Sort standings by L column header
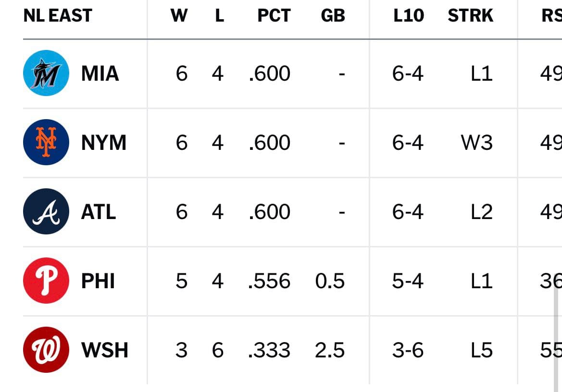The height and width of the screenshot is (392, 562). (x=220, y=15)
